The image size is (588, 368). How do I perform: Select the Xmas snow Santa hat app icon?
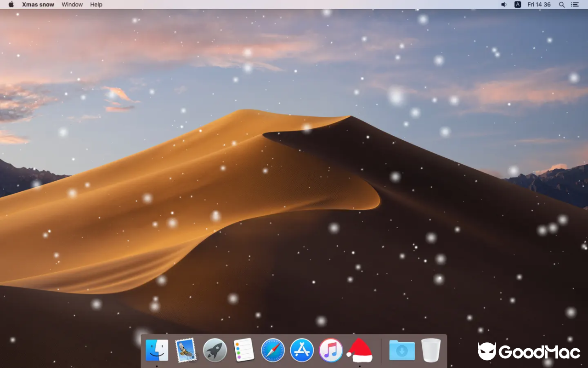click(x=360, y=350)
